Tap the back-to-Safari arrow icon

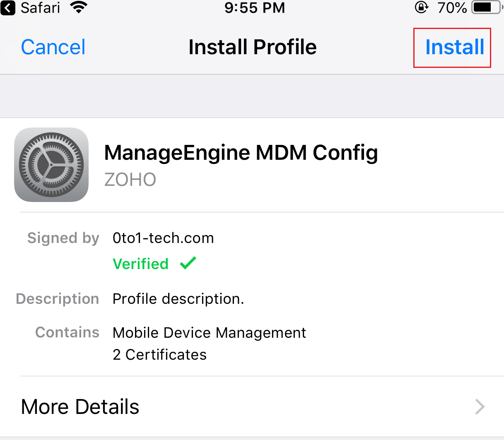coord(8,8)
